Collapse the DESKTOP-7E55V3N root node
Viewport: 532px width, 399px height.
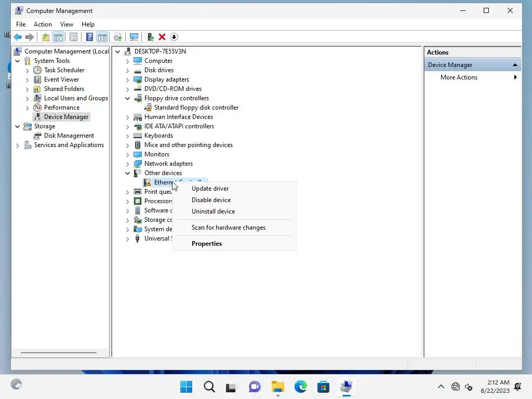pyautogui.click(x=118, y=51)
